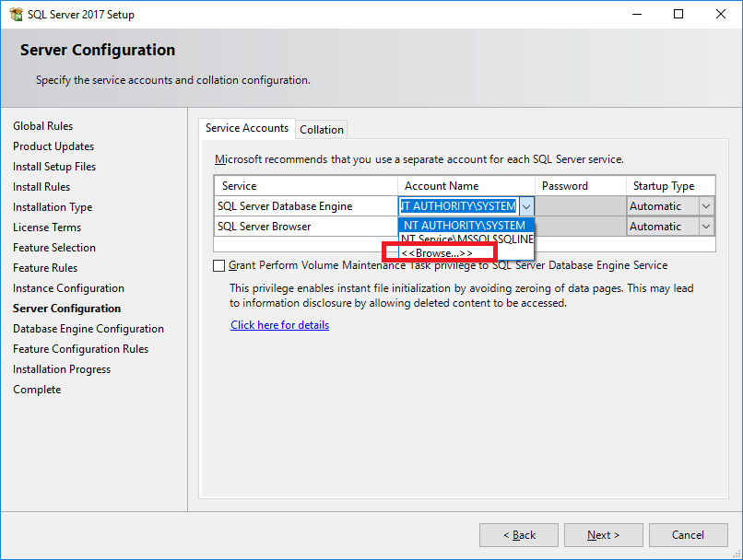Open the Click here for details link
This screenshot has width=743, height=560.
(x=279, y=325)
